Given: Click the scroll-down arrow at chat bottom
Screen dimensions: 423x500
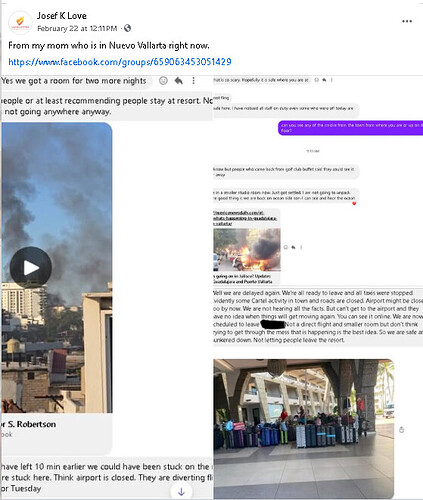Looking at the screenshot, I should (181, 492).
